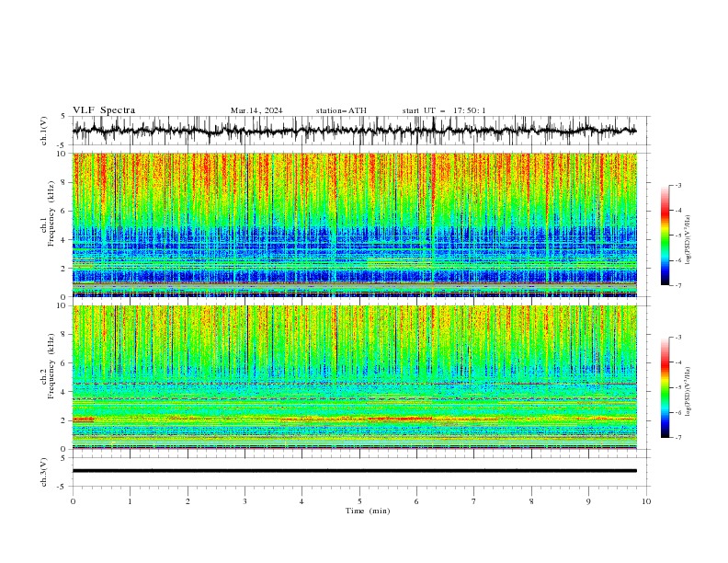Click the red 2 kHz emission band in ch.2
This screenshot has width=728, height=563.
(399, 419)
